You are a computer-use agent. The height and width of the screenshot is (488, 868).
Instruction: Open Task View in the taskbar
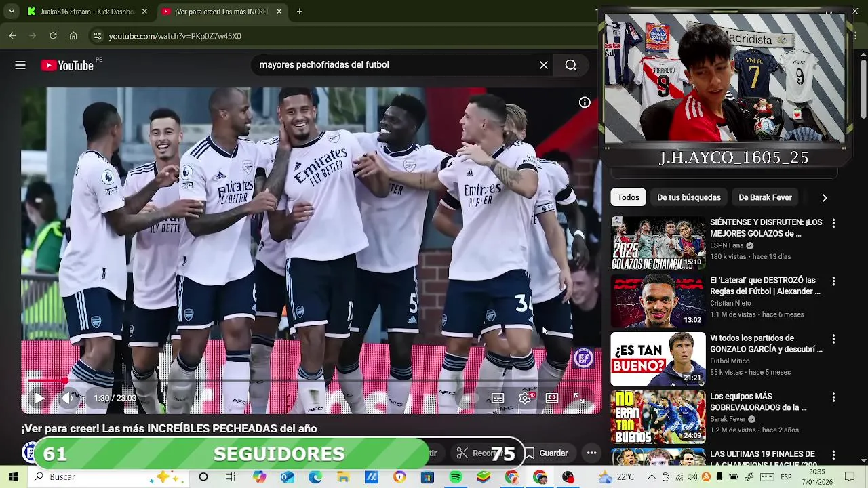click(231, 477)
